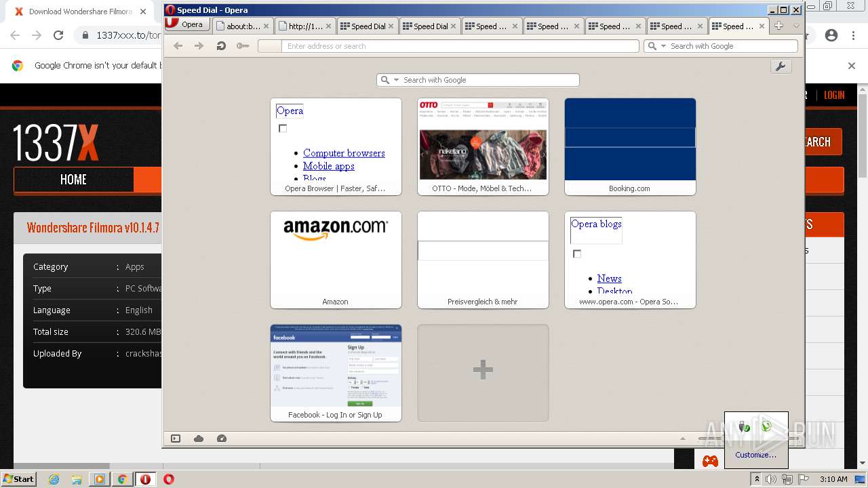This screenshot has width=868, height=488.
Task: Open Opera Link cloud sync icon
Action: [x=199, y=439]
